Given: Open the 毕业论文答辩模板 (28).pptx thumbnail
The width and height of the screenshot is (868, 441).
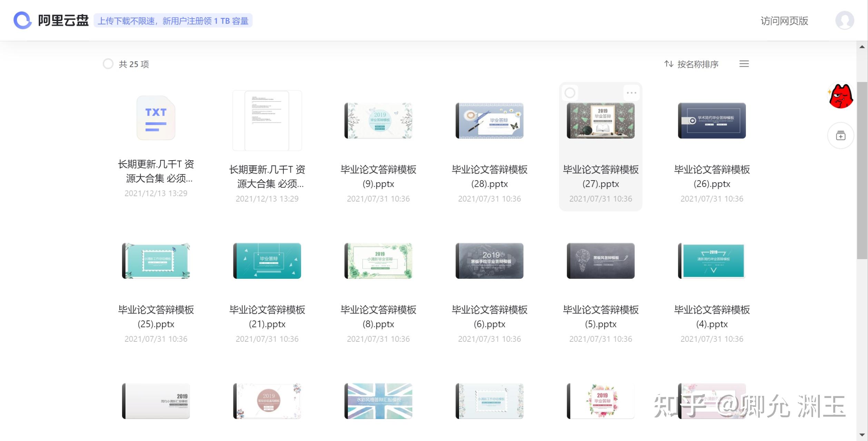Looking at the screenshot, I should click(x=489, y=121).
